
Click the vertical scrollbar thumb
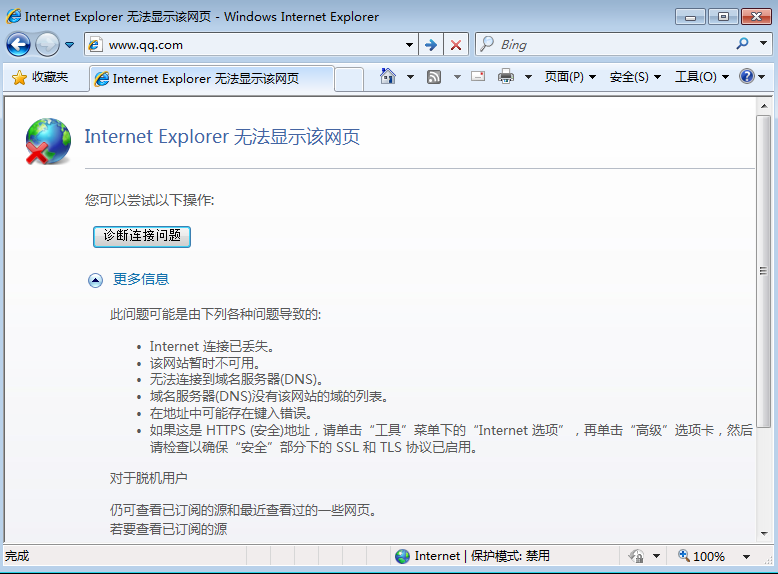point(764,271)
